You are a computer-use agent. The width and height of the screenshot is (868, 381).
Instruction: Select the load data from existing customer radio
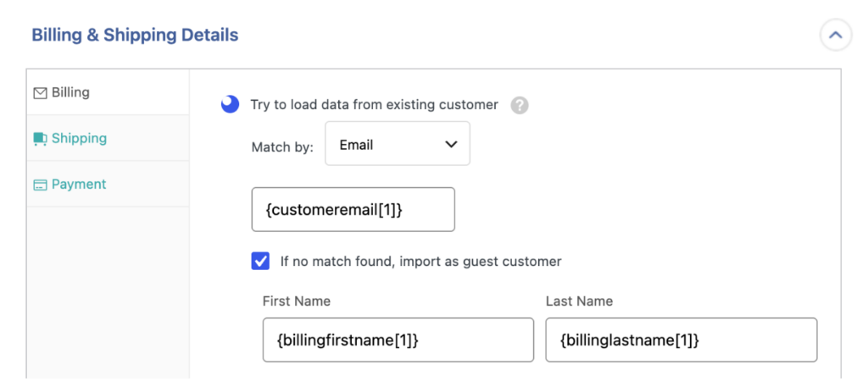[230, 104]
